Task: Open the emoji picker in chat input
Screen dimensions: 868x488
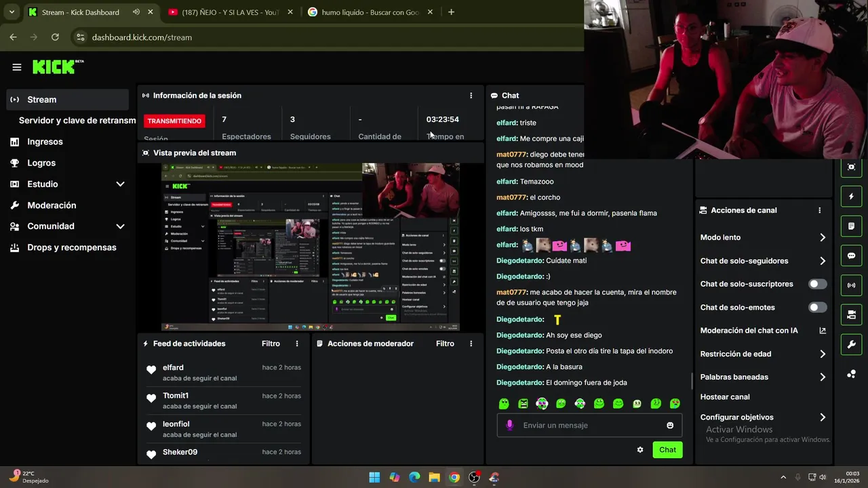Action: click(x=670, y=425)
